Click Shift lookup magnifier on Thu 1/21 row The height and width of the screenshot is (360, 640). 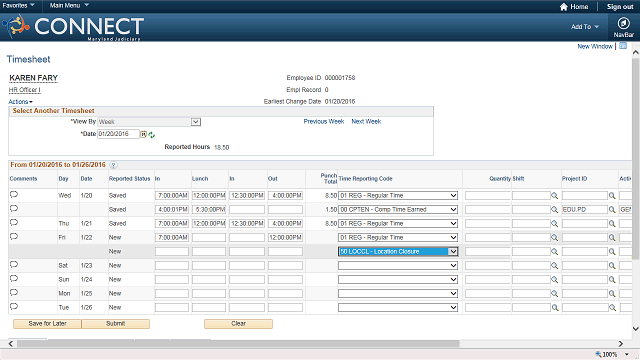554,224
